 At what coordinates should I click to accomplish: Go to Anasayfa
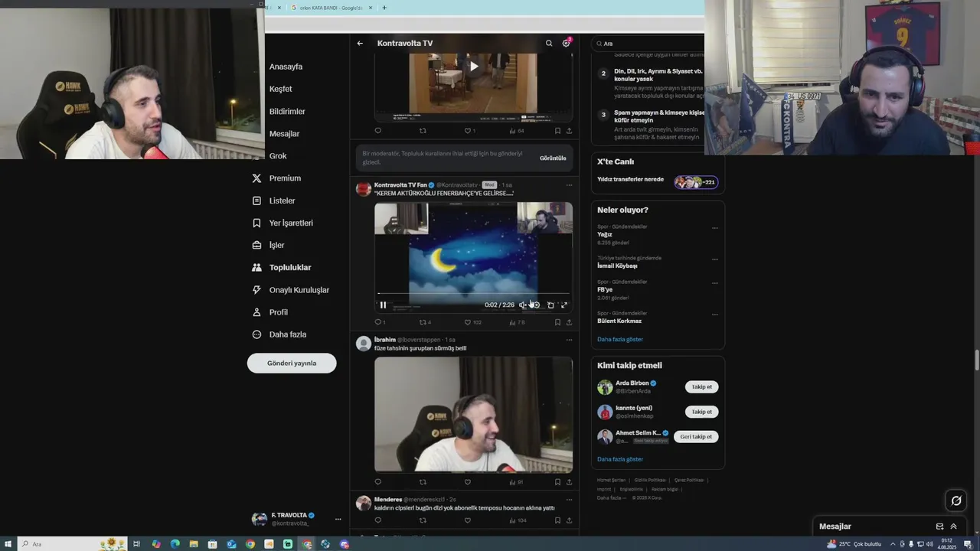[286, 67]
